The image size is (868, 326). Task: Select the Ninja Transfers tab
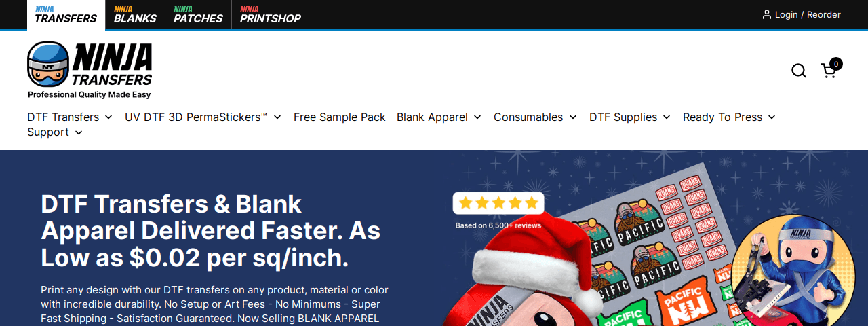(x=66, y=14)
